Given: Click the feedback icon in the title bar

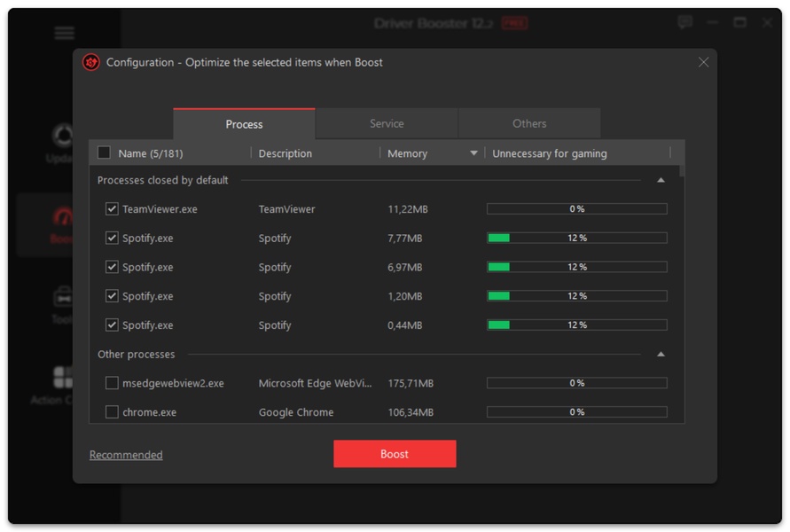Looking at the screenshot, I should [x=684, y=23].
